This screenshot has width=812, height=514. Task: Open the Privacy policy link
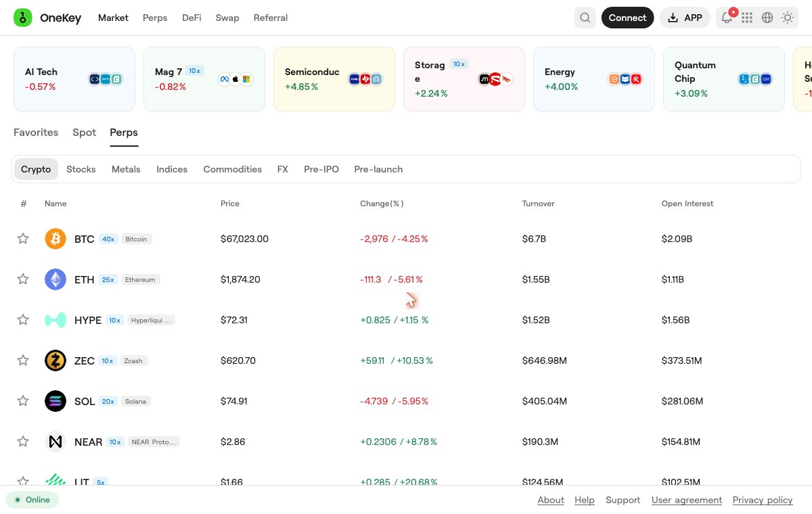763,500
